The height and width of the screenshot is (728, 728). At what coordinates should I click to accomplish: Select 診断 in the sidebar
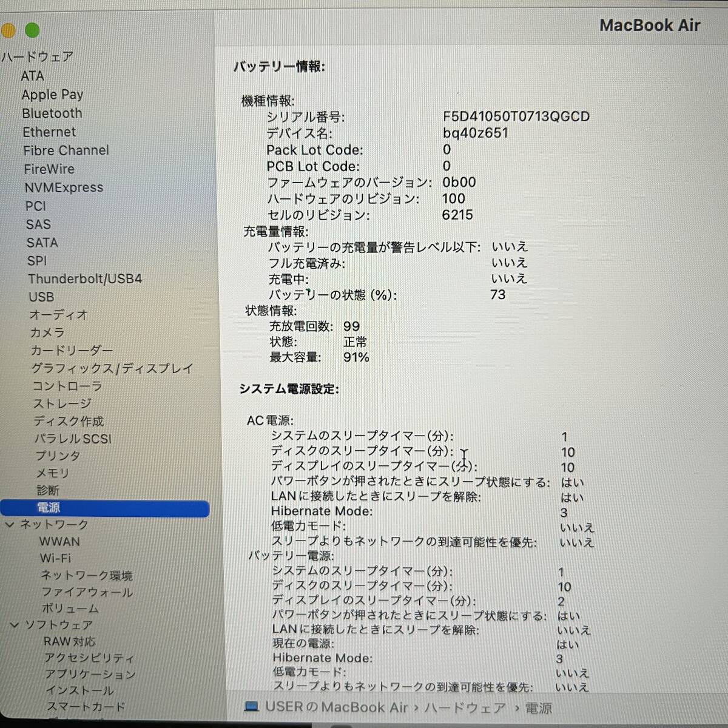(x=48, y=490)
